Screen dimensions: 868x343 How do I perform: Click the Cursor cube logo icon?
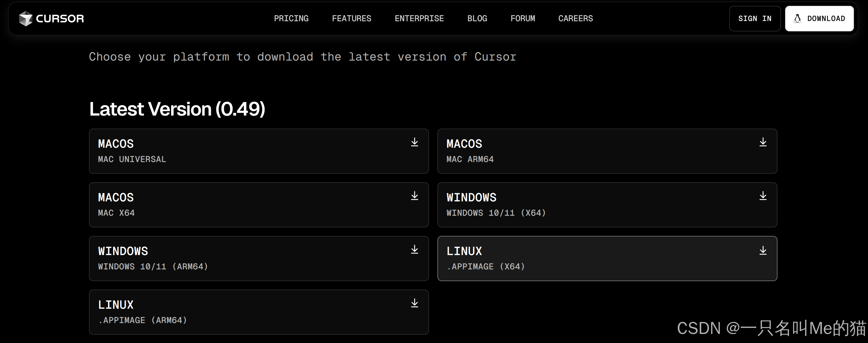tap(25, 19)
